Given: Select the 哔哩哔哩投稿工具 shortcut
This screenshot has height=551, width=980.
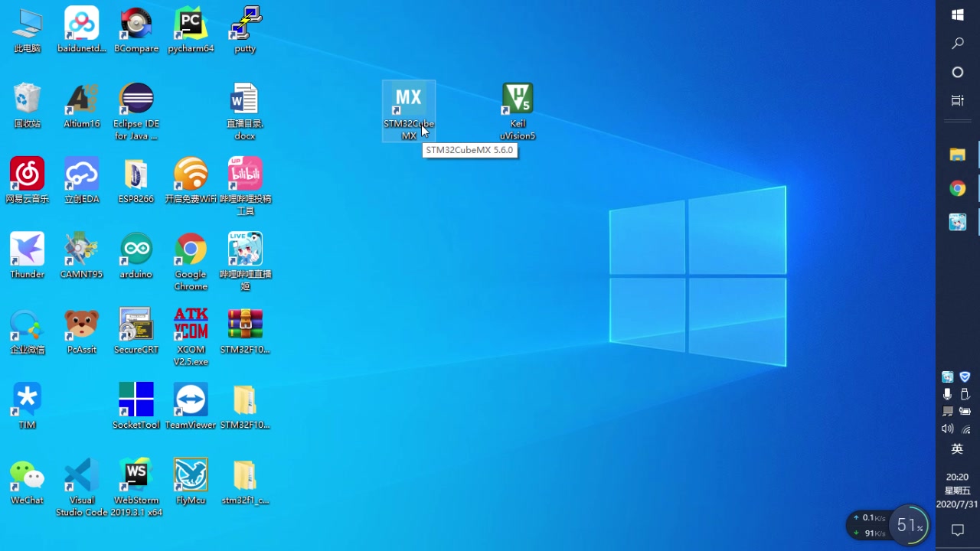Looking at the screenshot, I should coord(245,187).
